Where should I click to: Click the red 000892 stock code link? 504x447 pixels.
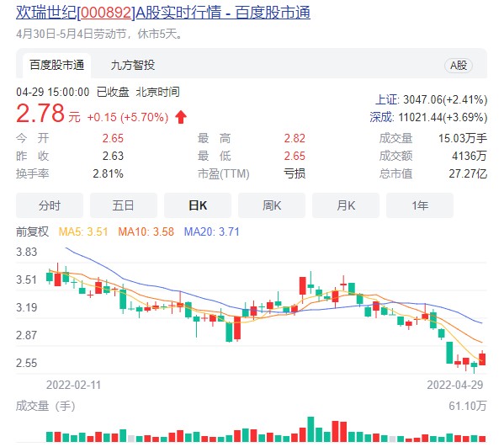pyautogui.click(x=106, y=13)
